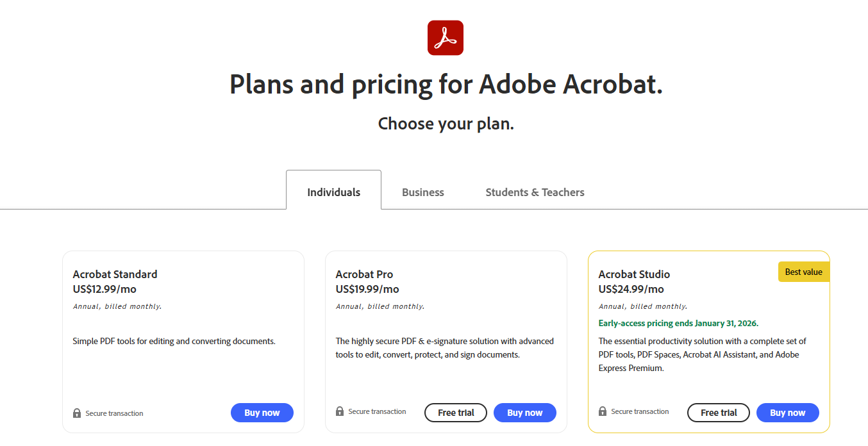
Task: Click Buy now for Acrobat Pro
Action: (524, 412)
